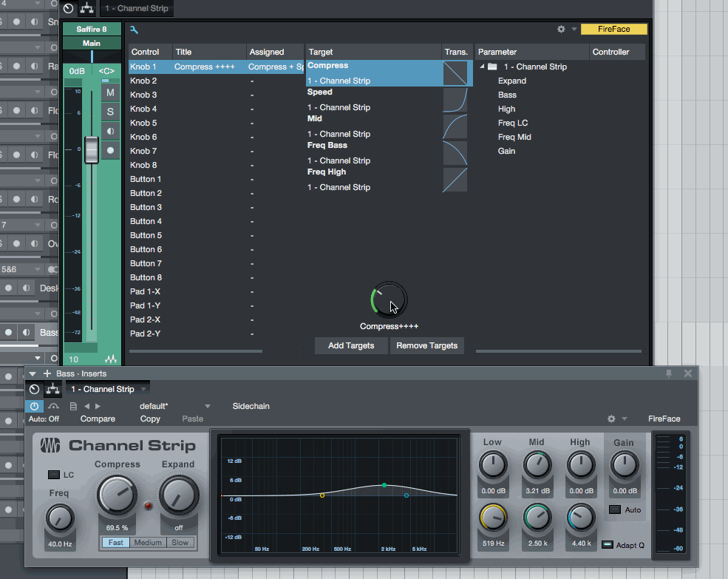Screen dimensions: 728x579
Task: Click the plugin power bypass button
Action: point(34,407)
